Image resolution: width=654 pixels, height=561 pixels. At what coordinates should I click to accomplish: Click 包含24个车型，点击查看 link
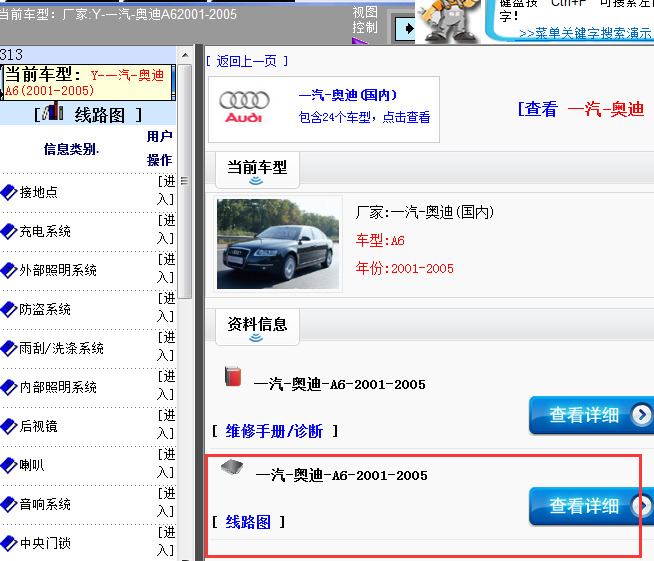pos(365,117)
